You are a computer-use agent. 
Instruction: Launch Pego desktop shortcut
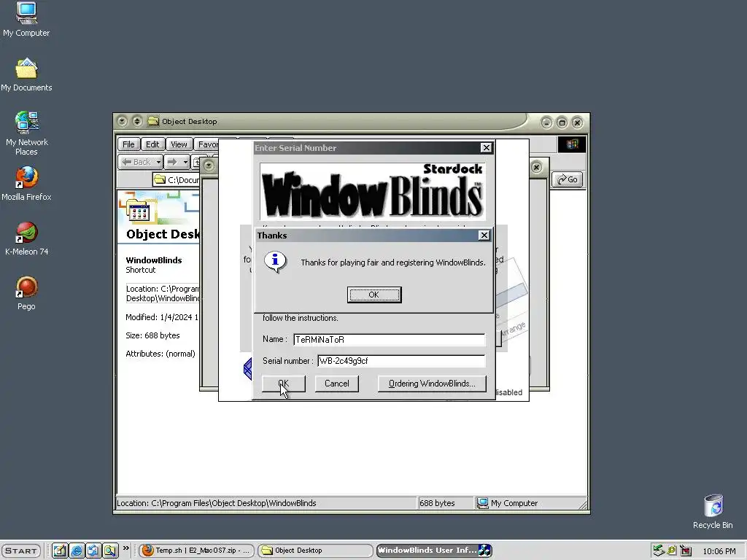(26, 293)
